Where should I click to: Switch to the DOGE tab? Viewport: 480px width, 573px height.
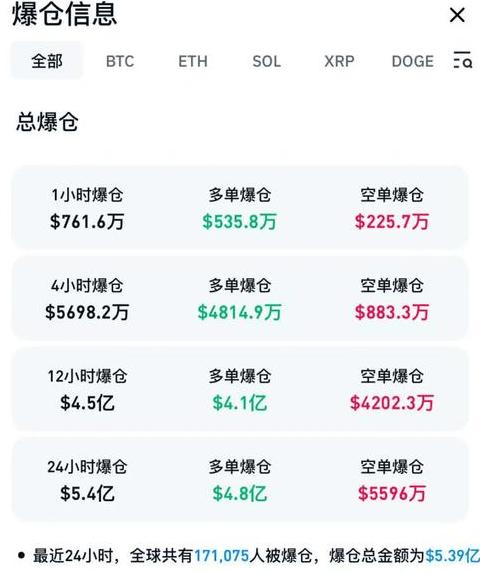(x=413, y=61)
